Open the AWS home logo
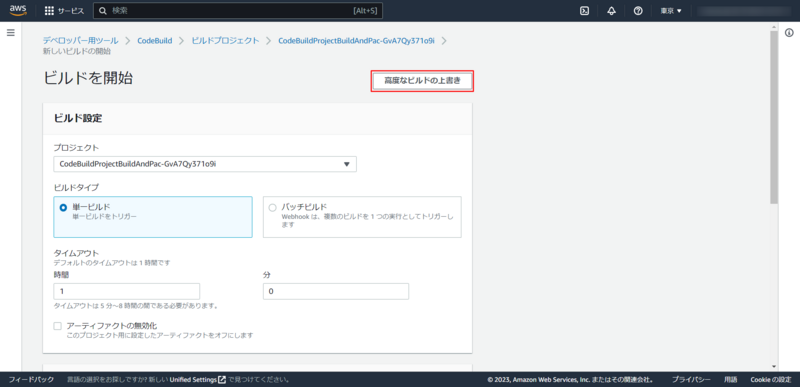 pyautogui.click(x=18, y=10)
